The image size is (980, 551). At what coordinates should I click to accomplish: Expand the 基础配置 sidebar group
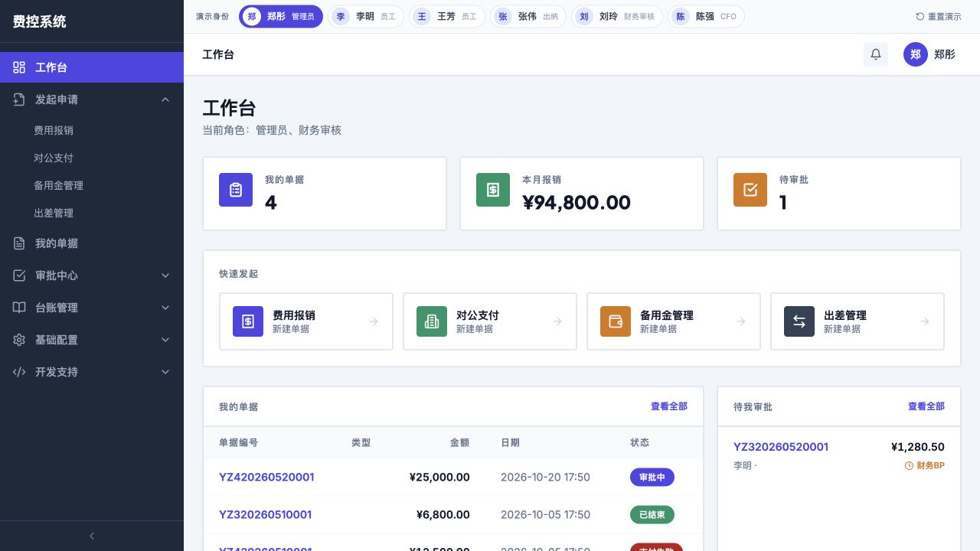coord(92,340)
